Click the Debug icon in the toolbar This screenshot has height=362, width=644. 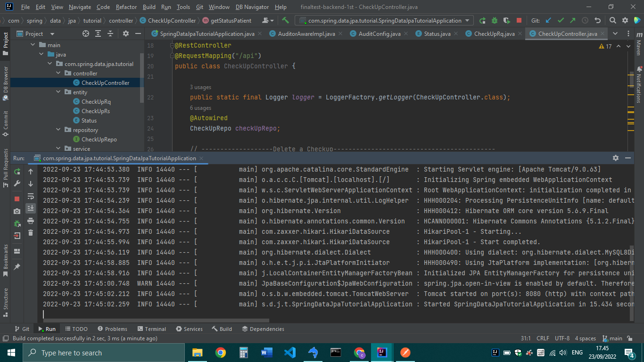pyautogui.click(x=494, y=21)
